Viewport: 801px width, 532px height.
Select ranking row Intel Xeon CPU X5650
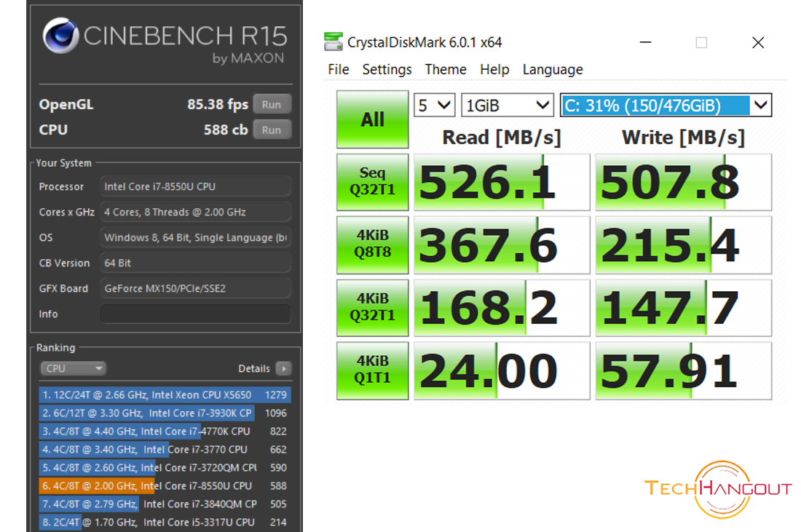tap(165, 394)
